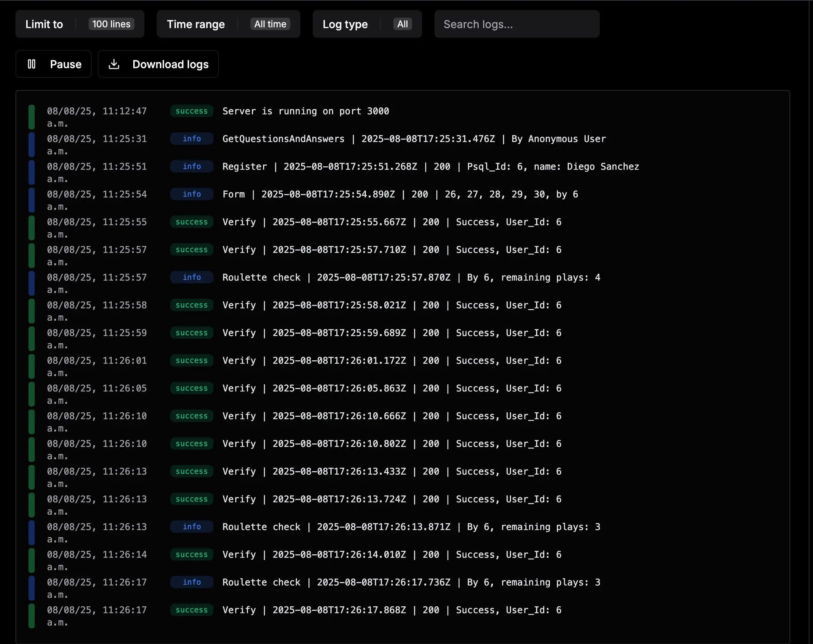Open the Limit to 100 lines dropdown
Screen dimensions: 813x644
(80, 24)
